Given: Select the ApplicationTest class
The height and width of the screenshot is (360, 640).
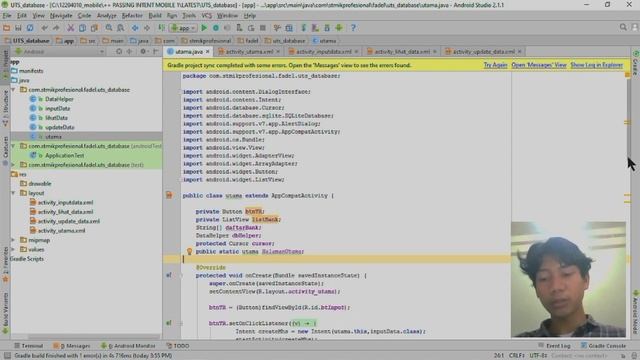Looking at the screenshot, I should click(64, 156).
